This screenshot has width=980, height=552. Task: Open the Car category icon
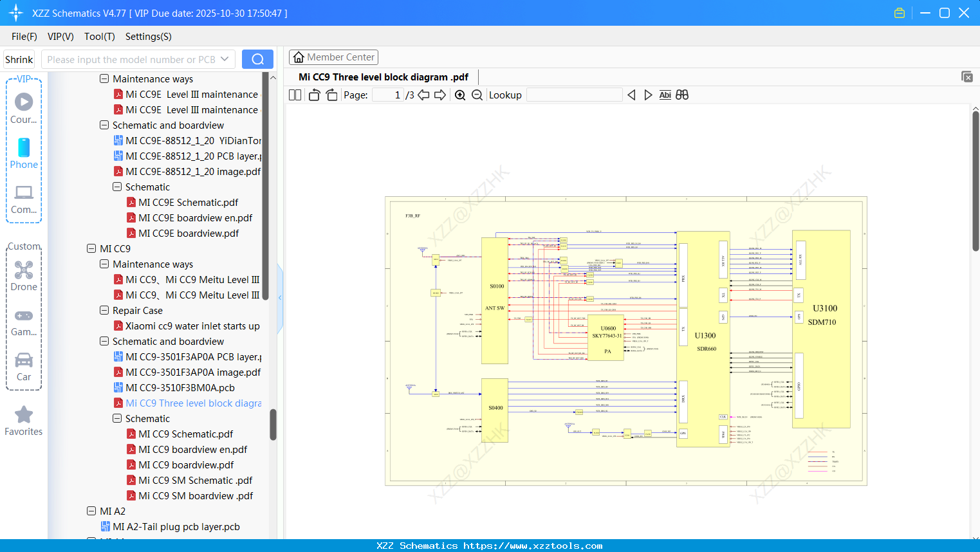(24, 360)
